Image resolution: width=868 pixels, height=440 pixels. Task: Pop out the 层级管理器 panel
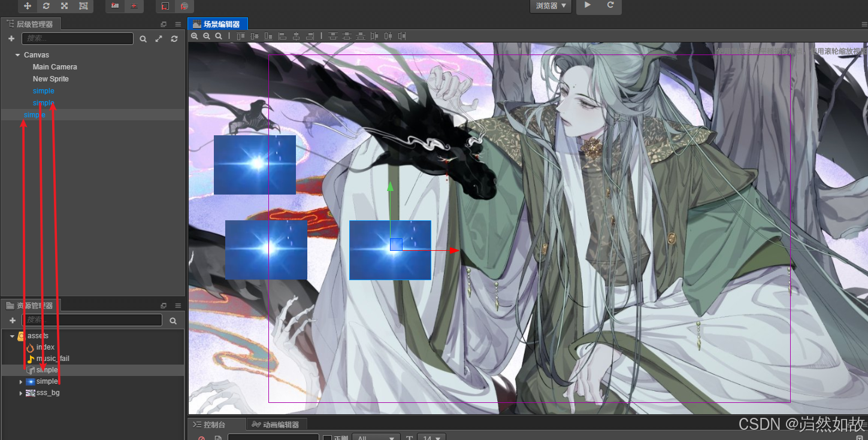point(164,25)
